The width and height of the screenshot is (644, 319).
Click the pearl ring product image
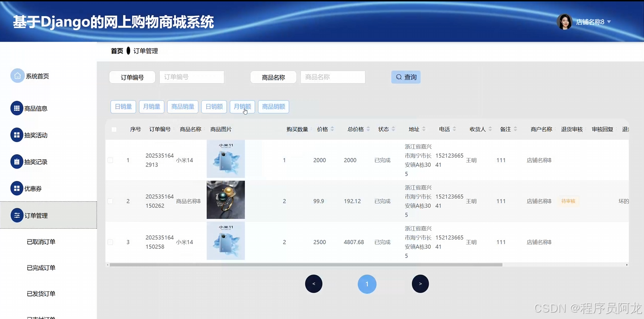pos(226,200)
